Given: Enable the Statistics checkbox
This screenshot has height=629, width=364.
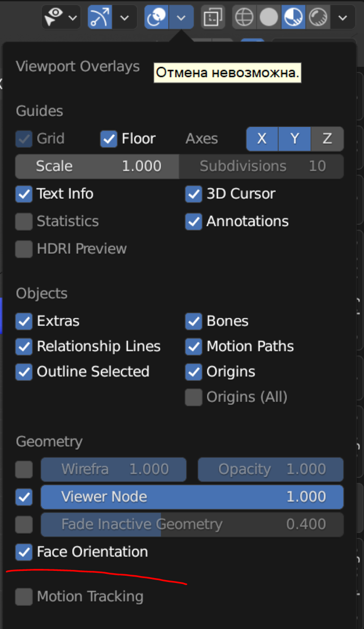Looking at the screenshot, I should (x=24, y=221).
